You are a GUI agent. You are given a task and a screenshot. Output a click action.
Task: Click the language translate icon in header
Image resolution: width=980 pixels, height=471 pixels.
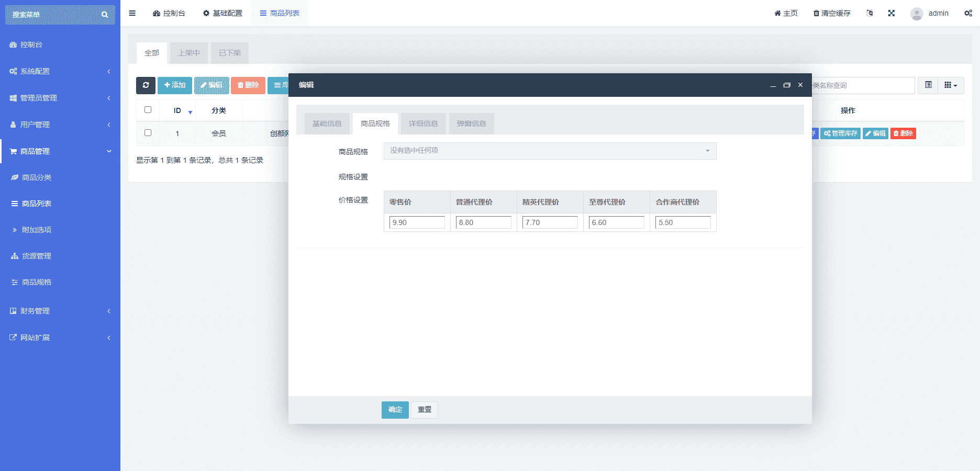[x=870, y=13]
